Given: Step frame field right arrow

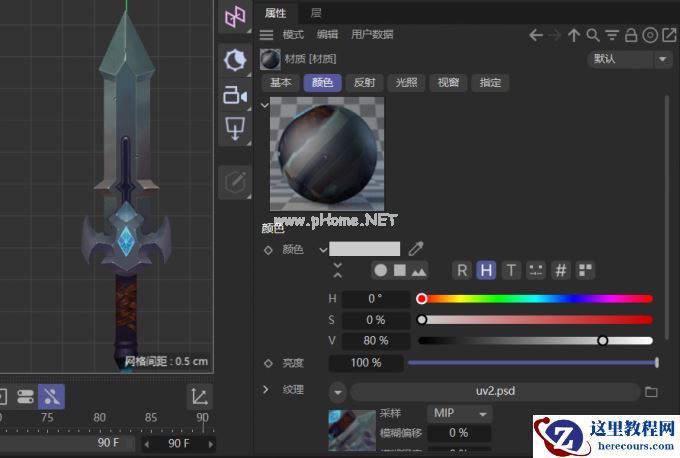Looking at the screenshot, I should point(211,444).
